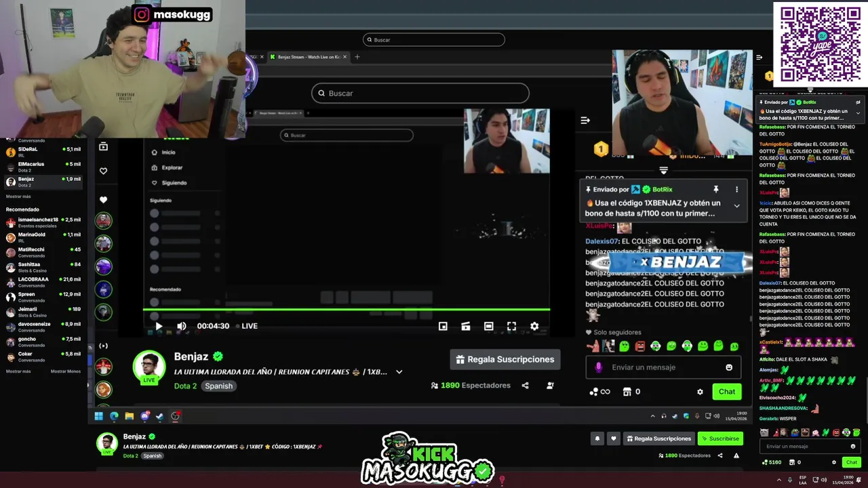Click user icon right of embedded share icon

(x=550, y=386)
